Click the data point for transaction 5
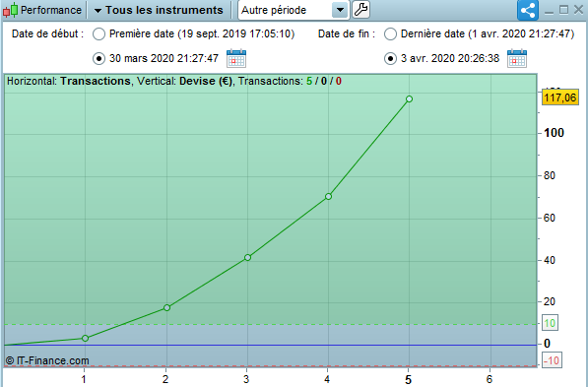This screenshot has width=588, height=387. pos(409,99)
